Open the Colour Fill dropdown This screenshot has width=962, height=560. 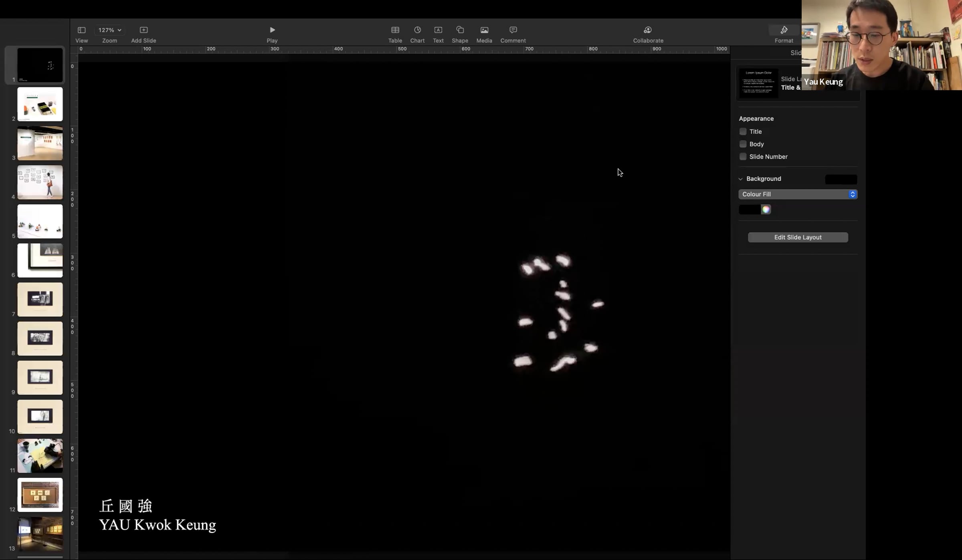tap(798, 194)
